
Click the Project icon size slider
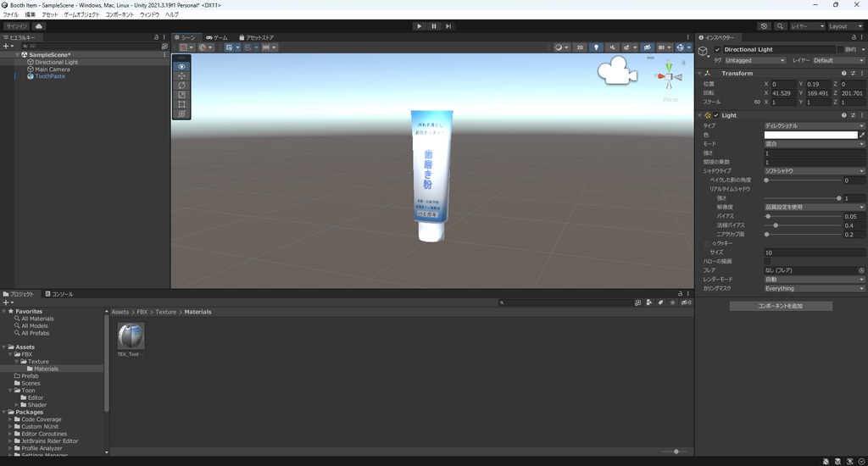[x=674, y=452]
